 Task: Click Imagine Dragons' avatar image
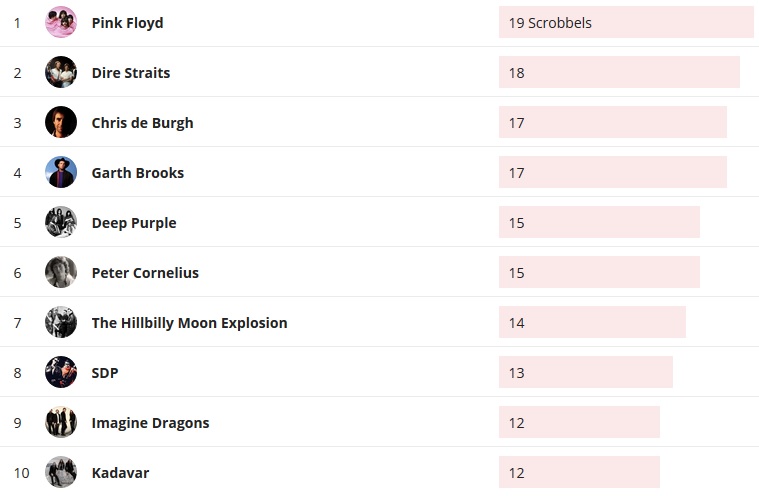[x=61, y=422]
